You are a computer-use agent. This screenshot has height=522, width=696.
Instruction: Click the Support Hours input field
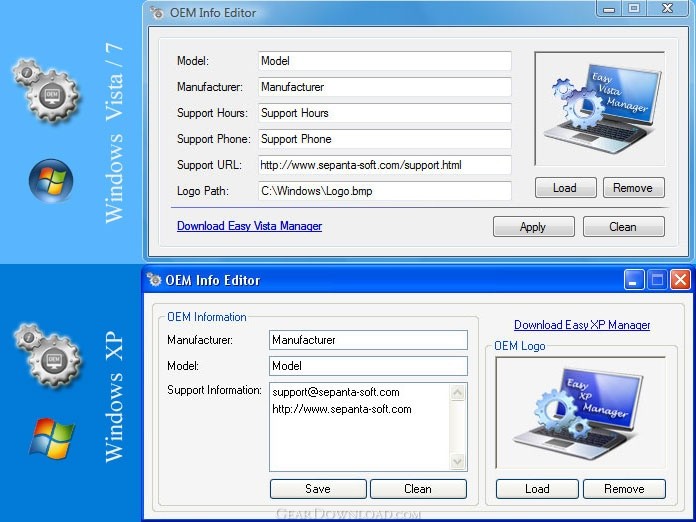(x=384, y=113)
